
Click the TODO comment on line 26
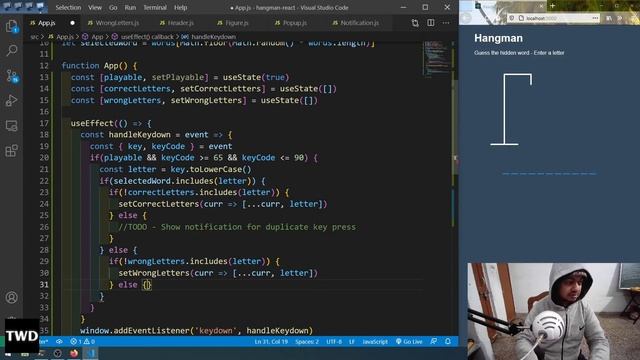pos(237,227)
